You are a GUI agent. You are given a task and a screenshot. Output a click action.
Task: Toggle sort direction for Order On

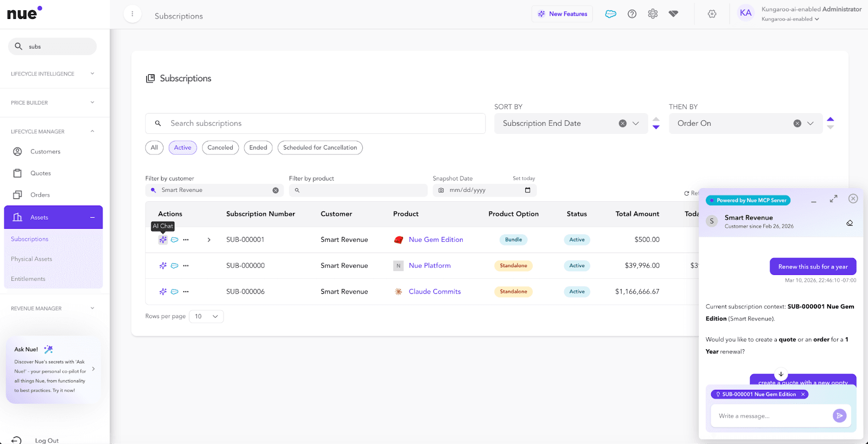click(831, 124)
